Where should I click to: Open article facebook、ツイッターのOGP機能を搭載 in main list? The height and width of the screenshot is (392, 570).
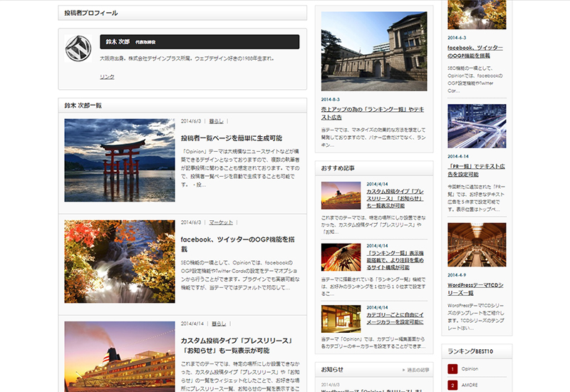[x=238, y=244]
